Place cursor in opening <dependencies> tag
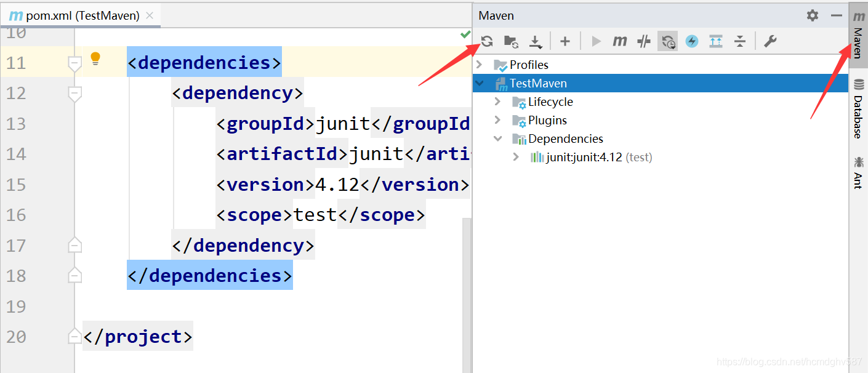The width and height of the screenshot is (868, 373). 204,62
